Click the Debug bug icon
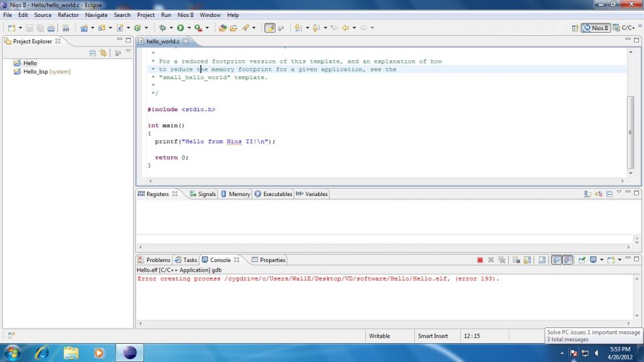 (x=163, y=28)
